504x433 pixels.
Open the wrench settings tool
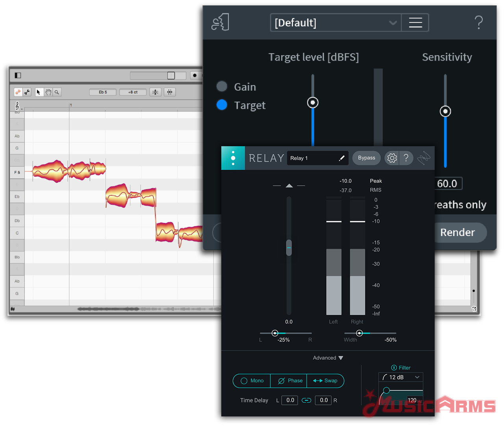[27, 92]
